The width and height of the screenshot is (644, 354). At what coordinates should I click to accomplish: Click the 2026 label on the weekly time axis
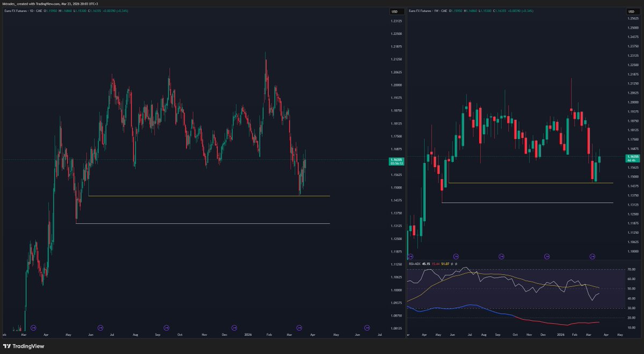click(x=561, y=335)
